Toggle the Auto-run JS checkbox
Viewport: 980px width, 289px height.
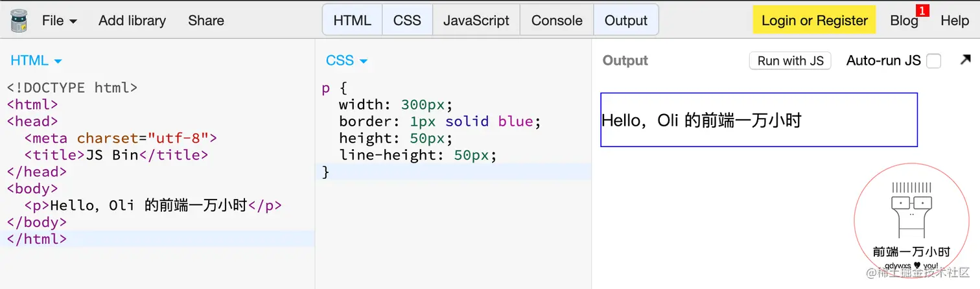coord(933,61)
